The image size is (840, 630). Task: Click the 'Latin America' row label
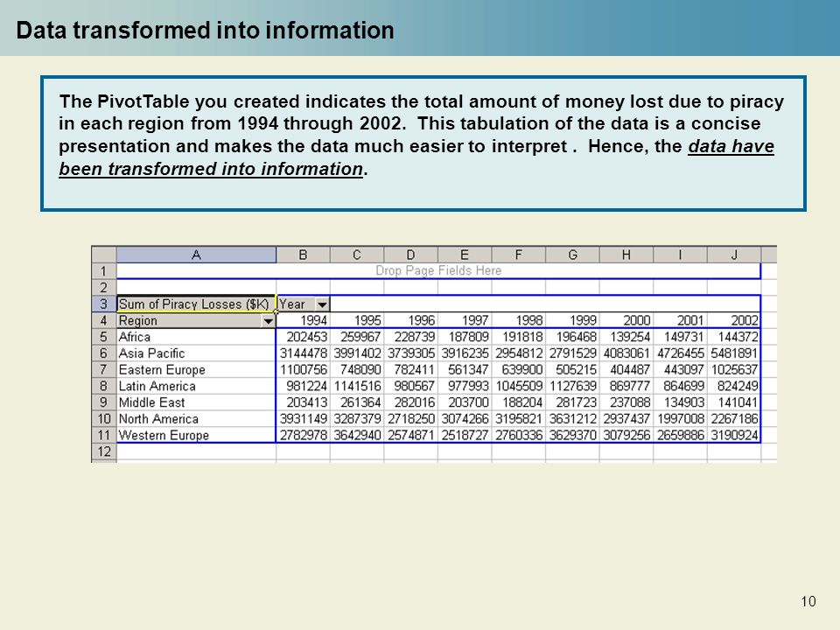[x=196, y=386]
